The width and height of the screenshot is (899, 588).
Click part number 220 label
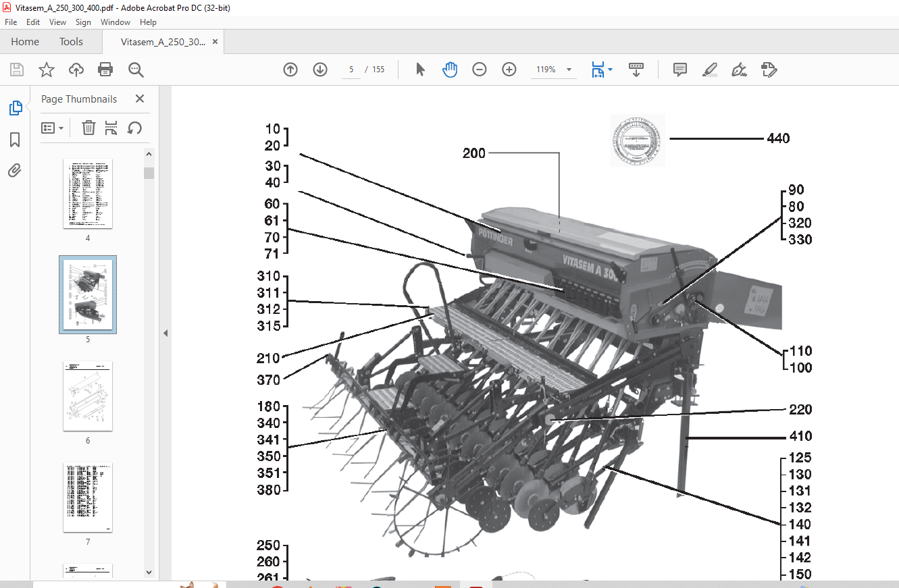800,410
